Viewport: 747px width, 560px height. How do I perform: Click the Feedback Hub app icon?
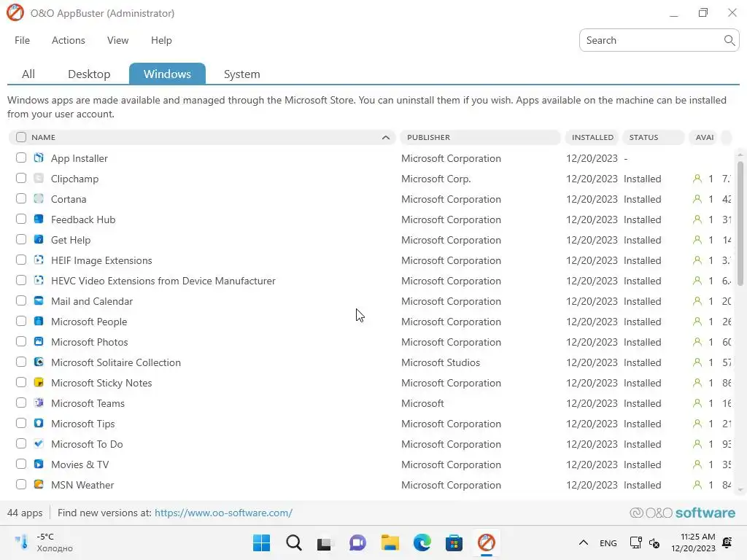pos(39,219)
